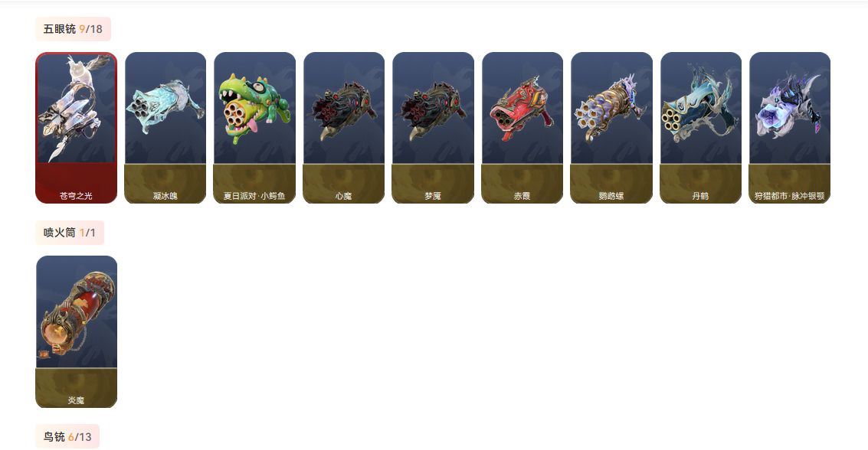Open the 鸟铳 6/13 category label
The height and width of the screenshot is (450, 868).
point(67,437)
